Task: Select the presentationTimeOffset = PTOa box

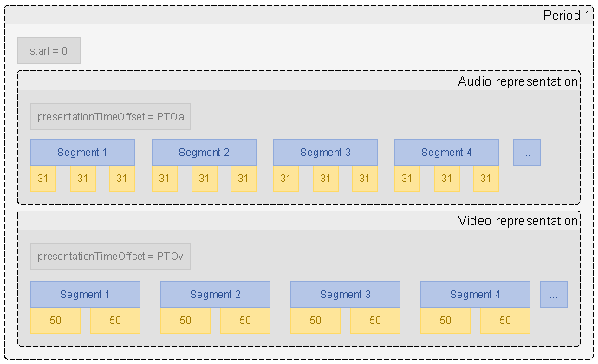Action: pyautogui.click(x=111, y=116)
